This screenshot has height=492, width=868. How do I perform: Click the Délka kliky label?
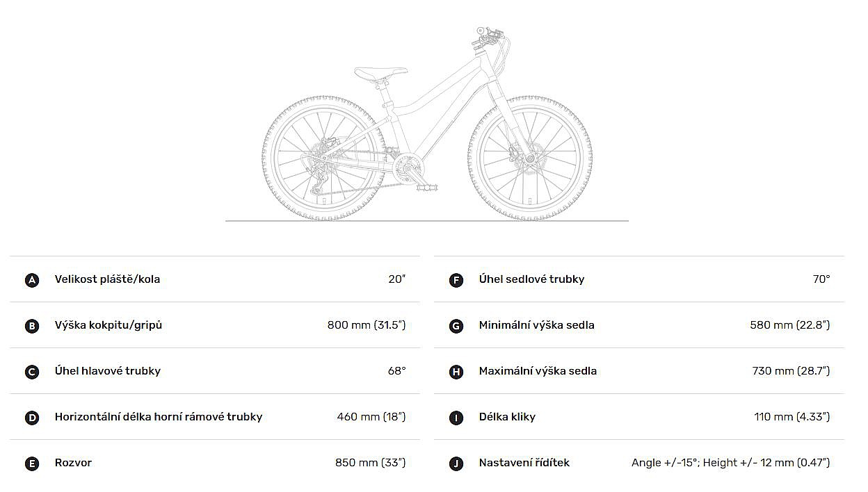point(507,417)
